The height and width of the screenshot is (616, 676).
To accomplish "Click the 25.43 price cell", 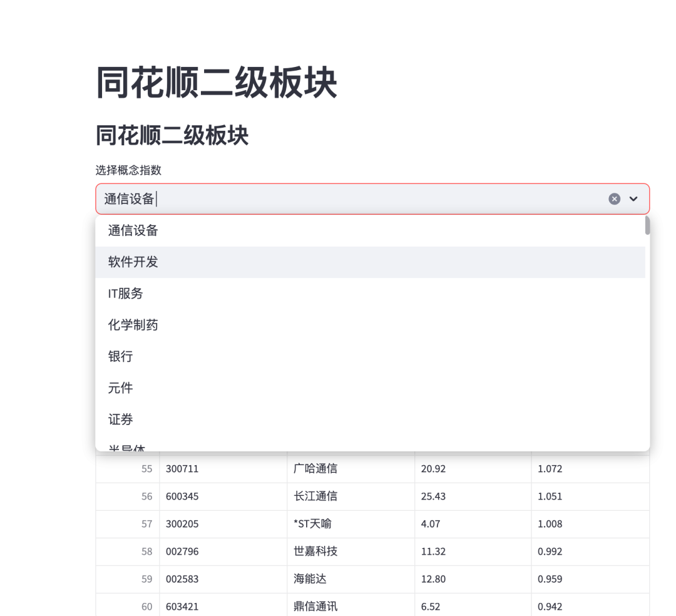I will coord(473,496).
